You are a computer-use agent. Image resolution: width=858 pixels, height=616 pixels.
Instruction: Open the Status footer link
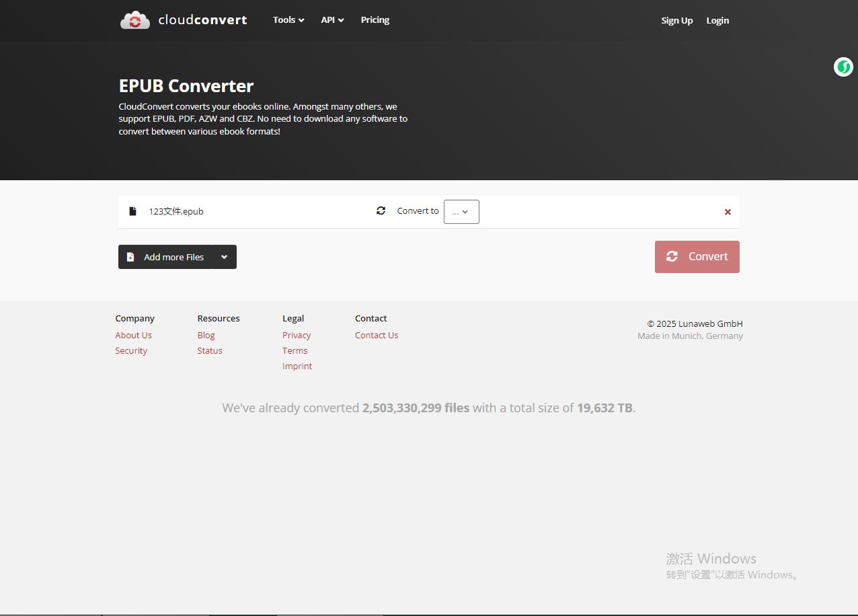pyautogui.click(x=210, y=350)
